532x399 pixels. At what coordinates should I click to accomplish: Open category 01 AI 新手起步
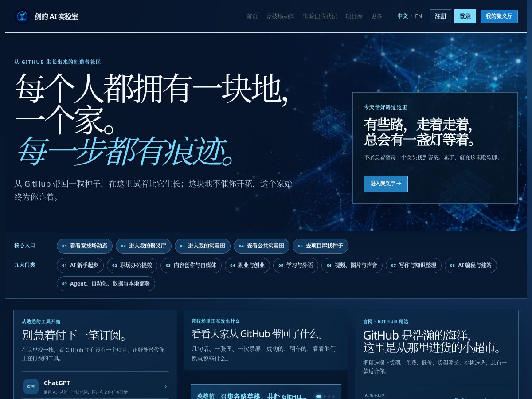[80, 266]
